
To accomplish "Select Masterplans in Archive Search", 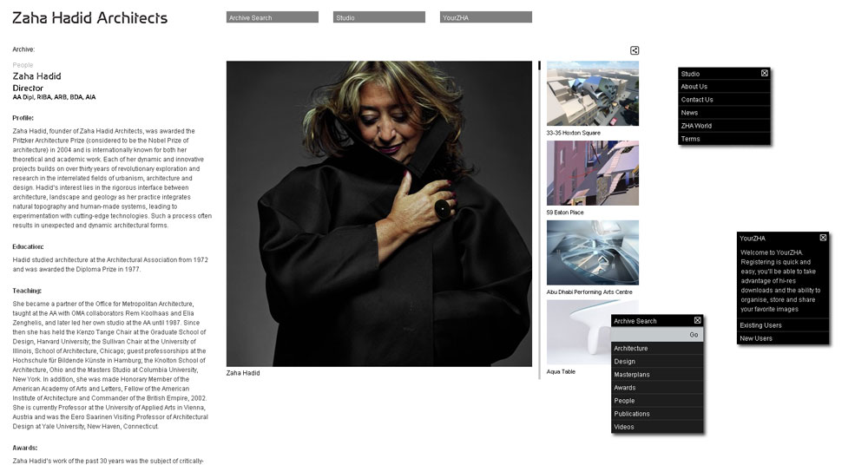I will (657, 375).
